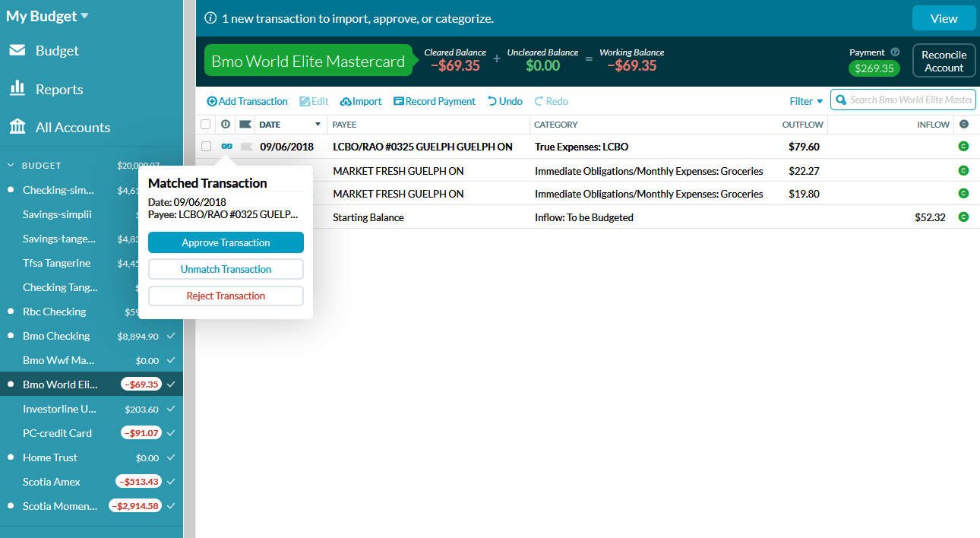This screenshot has width=980, height=538.
Task: Click Record Payment in the toolbar
Action: pos(435,101)
